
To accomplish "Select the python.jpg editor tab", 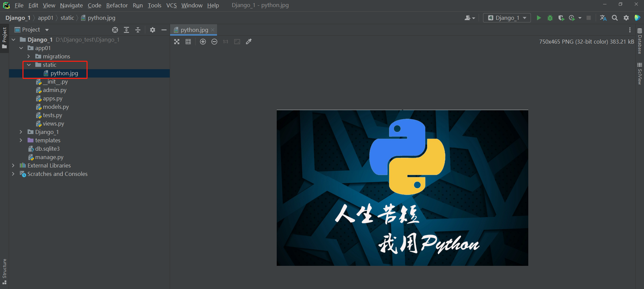I will [194, 30].
